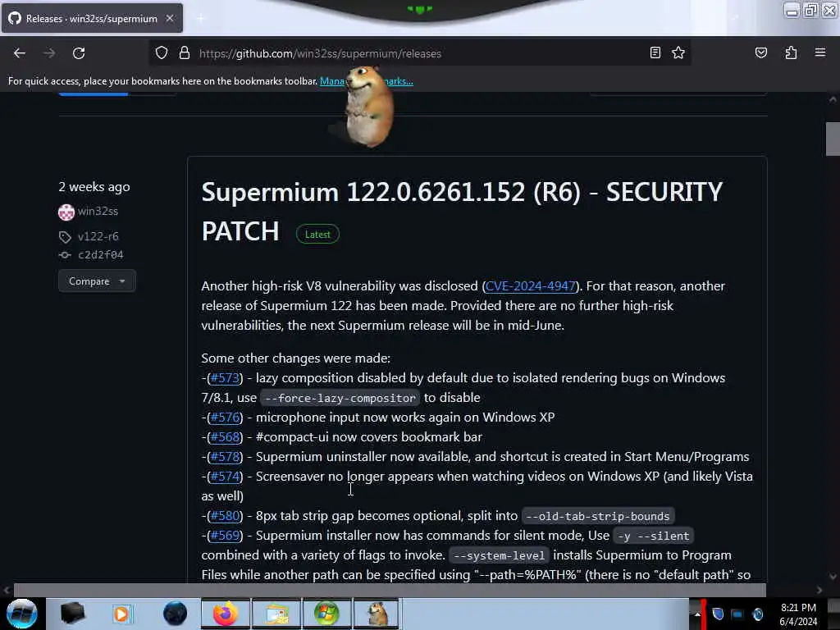Open the file explorer taskbar button
This screenshot has height=630, width=840.
point(276,614)
